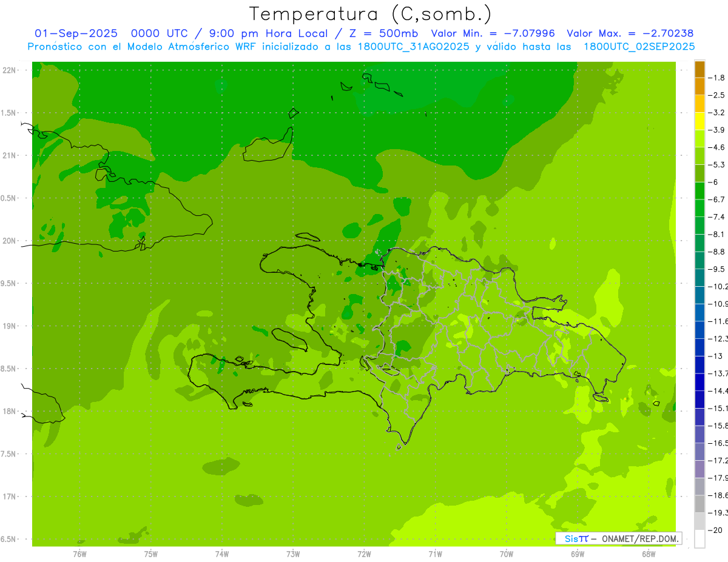Pick the lime swatch between -3.9 and -4.6
This screenshot has height=562, width=728.
699,139
